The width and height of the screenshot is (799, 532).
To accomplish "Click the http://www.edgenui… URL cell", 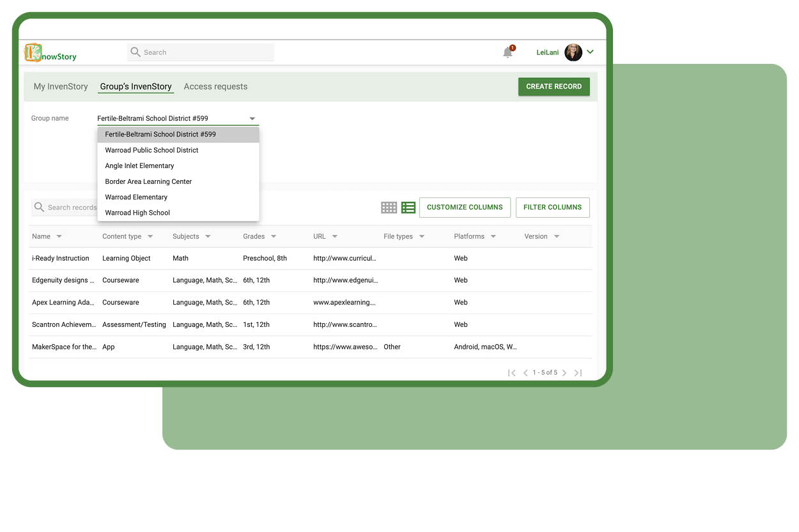I will point(345,280).
